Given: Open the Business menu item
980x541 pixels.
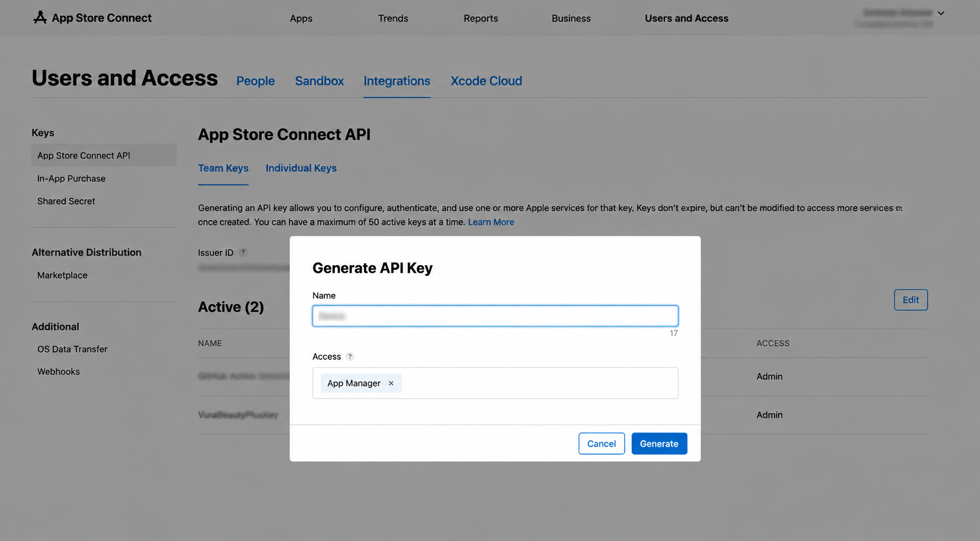Looking at the screenshot, I should [571, 18].
